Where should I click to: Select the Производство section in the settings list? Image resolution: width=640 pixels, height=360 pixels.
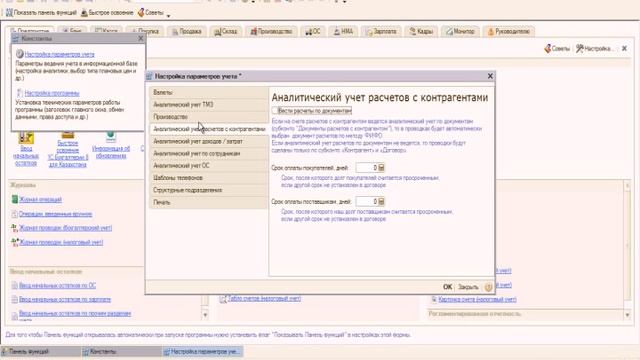(209, 117)
